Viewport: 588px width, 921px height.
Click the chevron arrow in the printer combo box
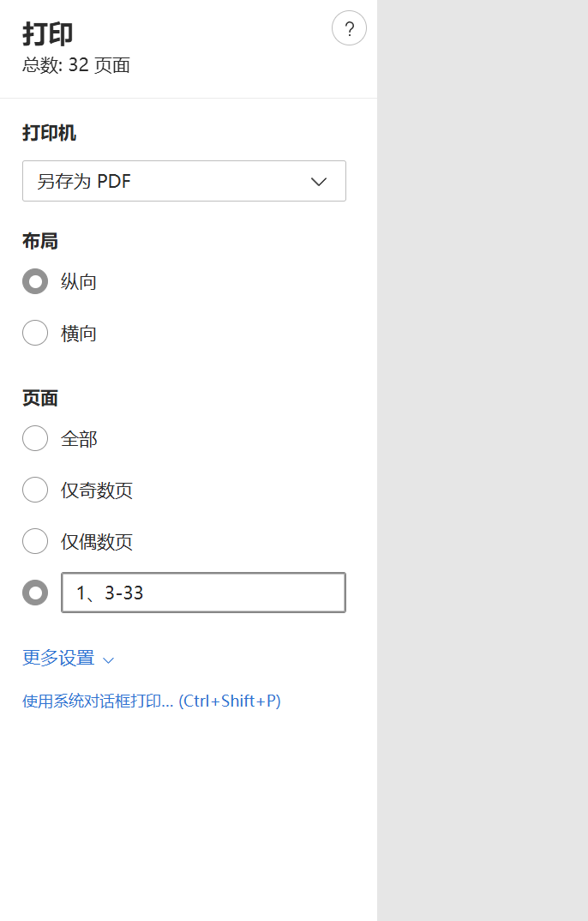pyautogui.click(x=319, y=181)
